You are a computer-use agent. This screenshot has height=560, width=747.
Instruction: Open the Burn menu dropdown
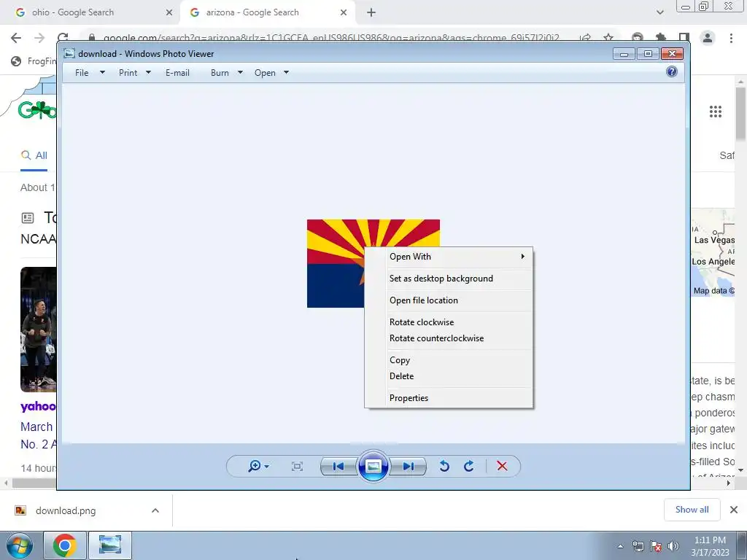coord(227,73)
